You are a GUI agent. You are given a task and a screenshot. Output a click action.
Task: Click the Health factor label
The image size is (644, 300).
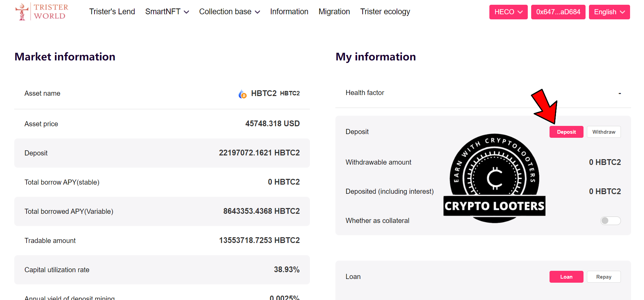pyautogui.click(x=365, y=93)
